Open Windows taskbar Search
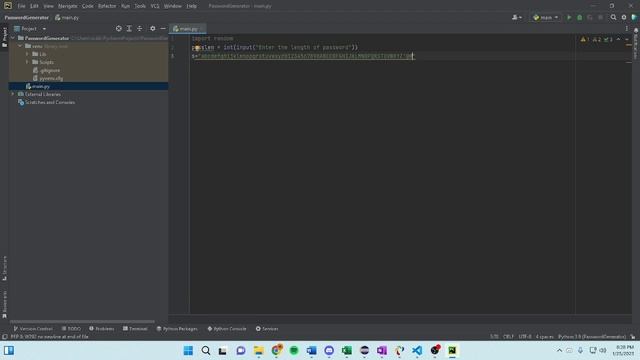Image resolution: width=640 pixels, height=360 pixels. click(x=206, y=351)
